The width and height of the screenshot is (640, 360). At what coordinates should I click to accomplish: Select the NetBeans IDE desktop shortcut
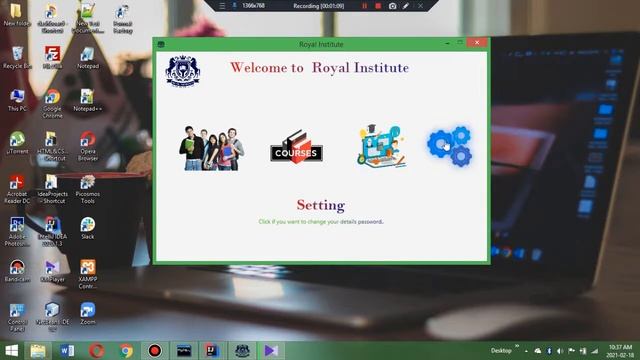52,317
